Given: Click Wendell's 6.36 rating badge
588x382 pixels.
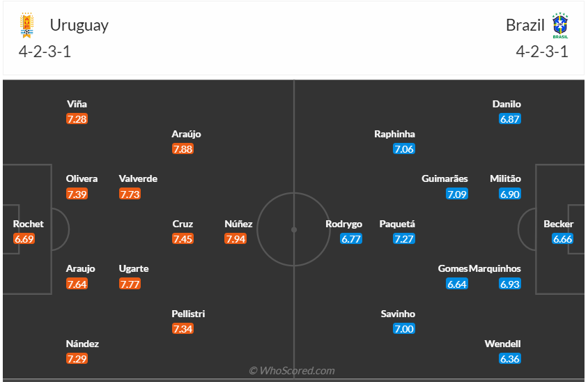Looking at the screenshot, I should 510,359.
